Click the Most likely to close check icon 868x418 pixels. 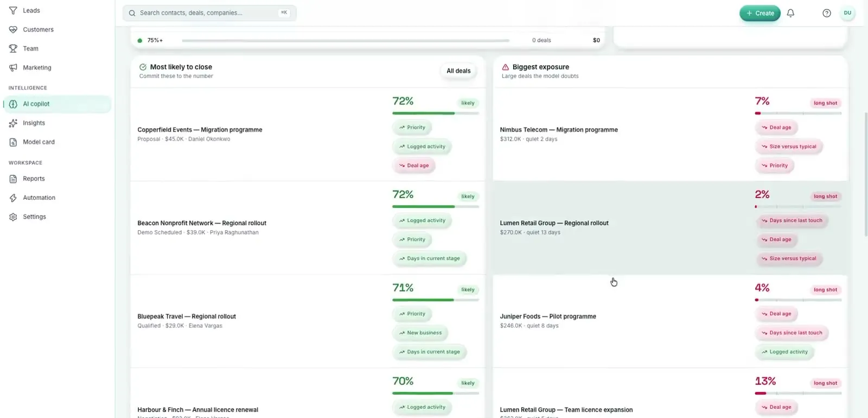[x=143, y=67]
